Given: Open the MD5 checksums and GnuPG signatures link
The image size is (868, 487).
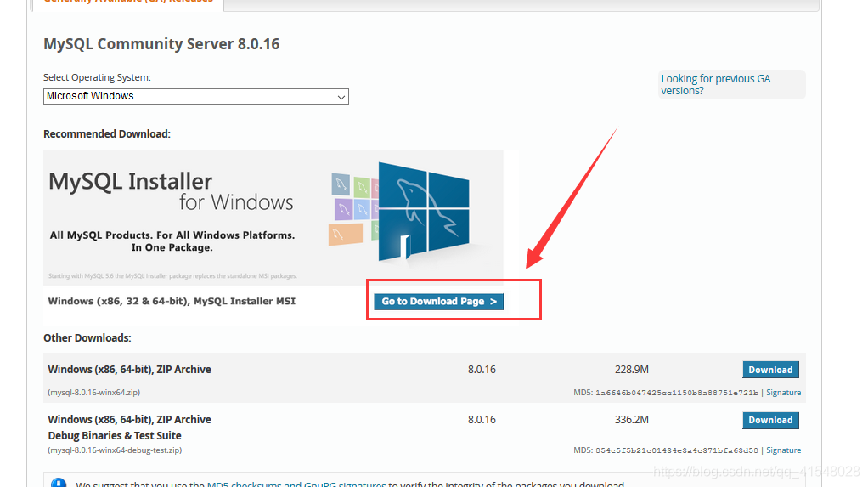Looking at the screenshot, I should [296, 484].
